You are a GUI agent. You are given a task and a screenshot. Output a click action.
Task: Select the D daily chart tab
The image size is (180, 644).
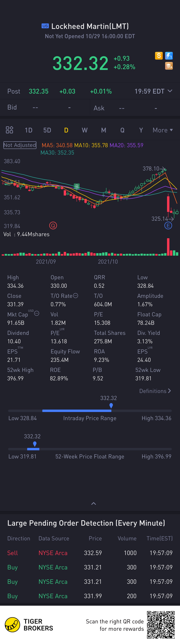(66, 130)
